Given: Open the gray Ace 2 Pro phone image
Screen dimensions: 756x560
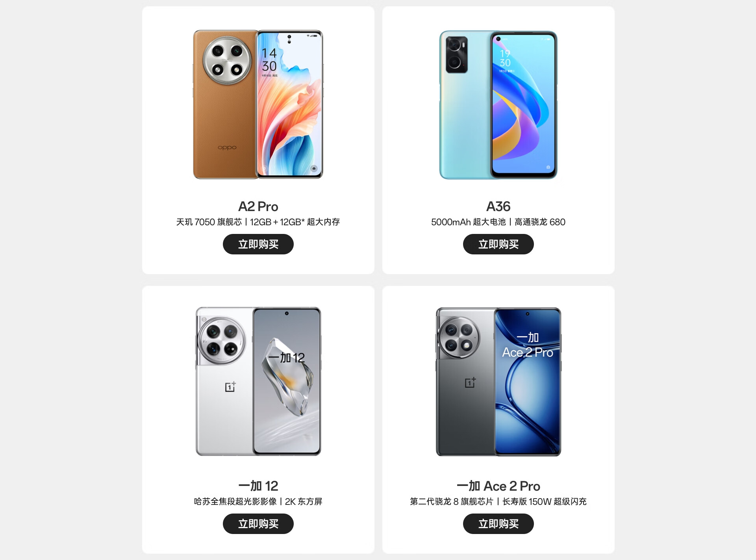Looking at the screenshot, I should coord(498,382).
